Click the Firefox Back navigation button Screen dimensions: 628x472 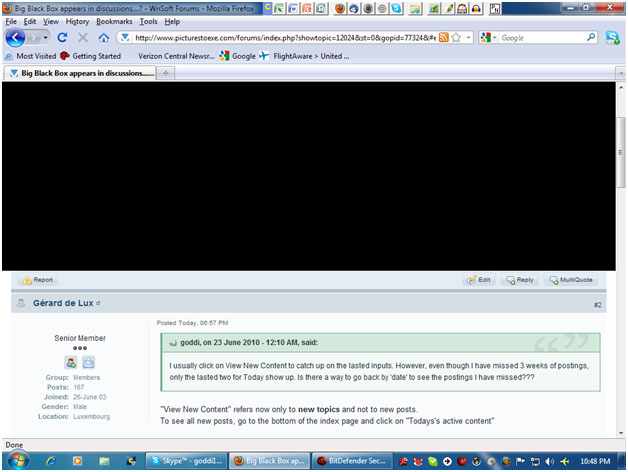[15, 38]
